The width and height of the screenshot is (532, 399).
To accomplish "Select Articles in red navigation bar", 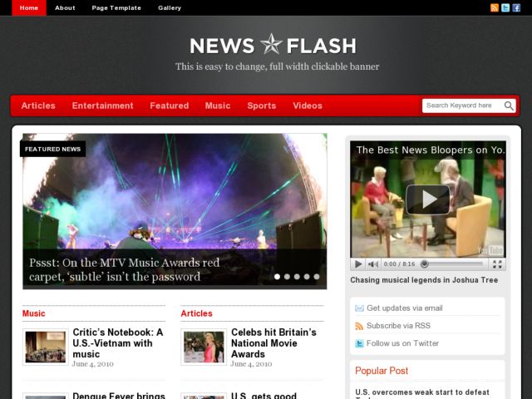I will [38, 106].
